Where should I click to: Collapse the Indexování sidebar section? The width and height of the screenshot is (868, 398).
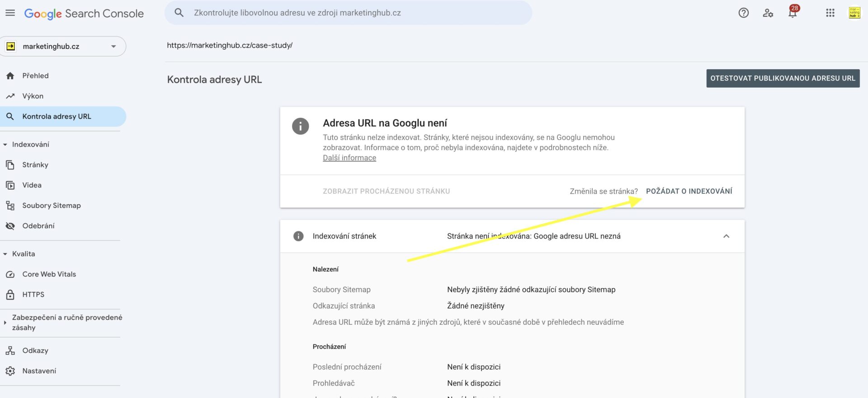5,145
